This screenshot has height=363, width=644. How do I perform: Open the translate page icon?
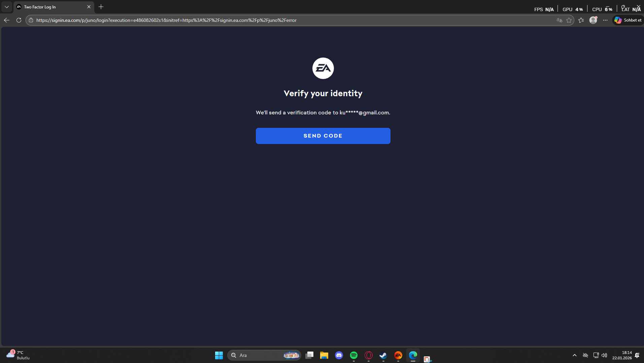point(560,20)
